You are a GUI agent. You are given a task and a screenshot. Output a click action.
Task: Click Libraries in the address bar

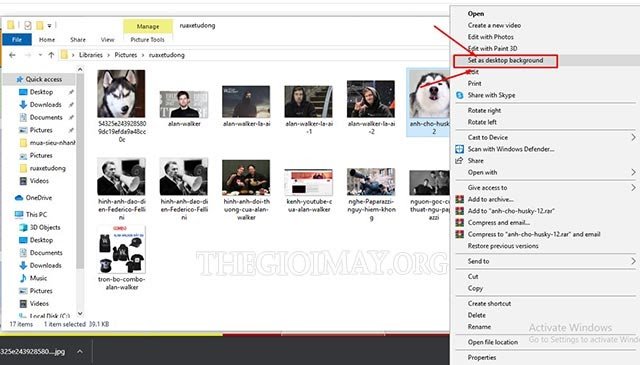tap(91, 55)
